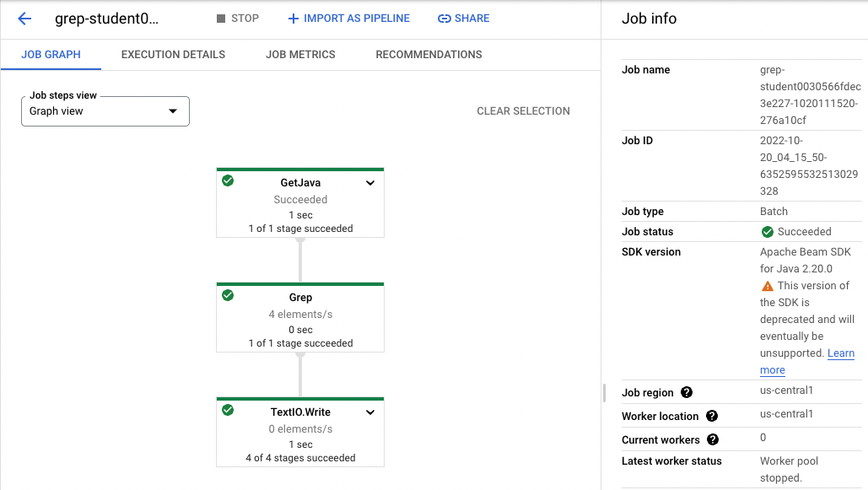Screen dimensions: 868x490
Task: Click the green check icon on GetJava
Action: point(228,180)
